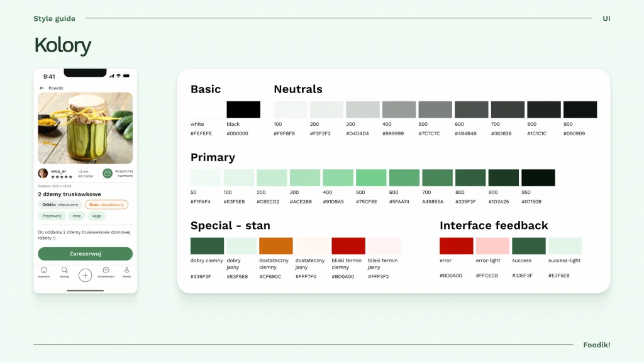The width and height of the screenshot is (644, 363).
Task: Pick the error red swatch #BD0A00
Action: point(457,245)
